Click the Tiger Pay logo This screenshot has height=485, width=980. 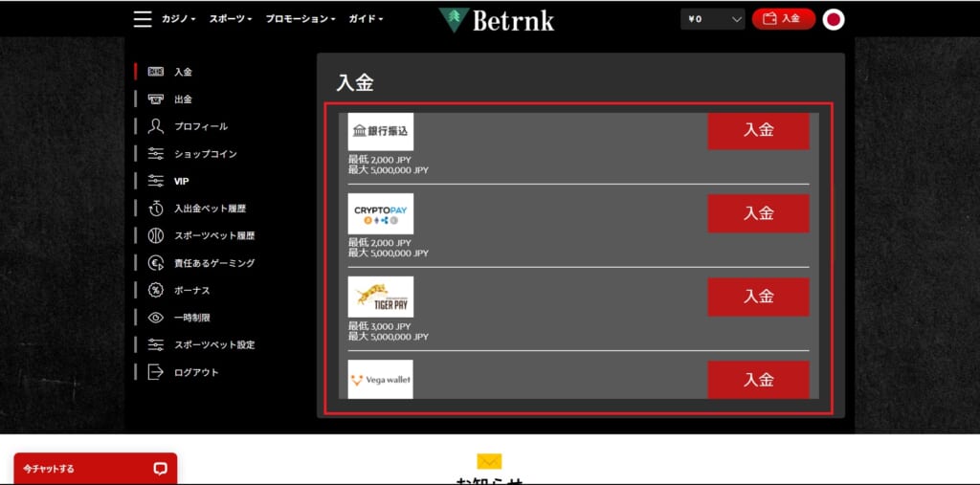point(381,297)
